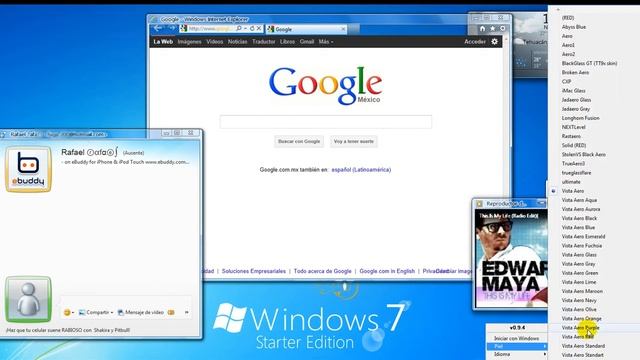Click the weather gadget cloud icon
This screenshot has height=360, width=640.
[519, 41]
